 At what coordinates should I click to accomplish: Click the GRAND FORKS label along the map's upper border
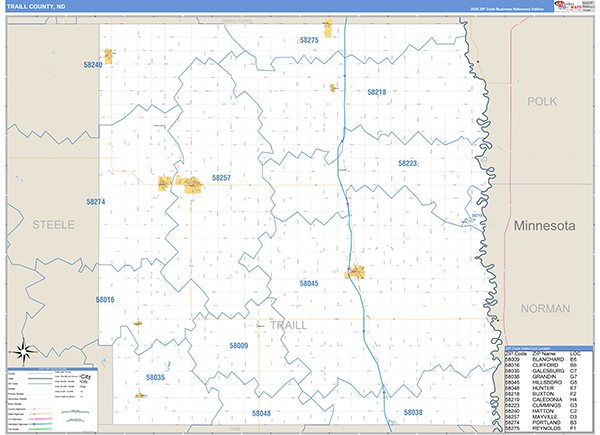tap(237, 21)
